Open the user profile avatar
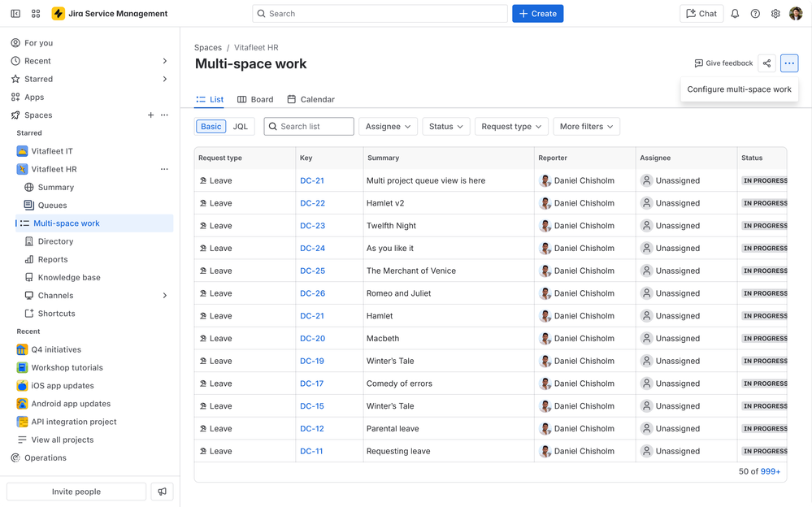Screen dimensions: 812x507 pyautogui.click(x=796, y=14)
